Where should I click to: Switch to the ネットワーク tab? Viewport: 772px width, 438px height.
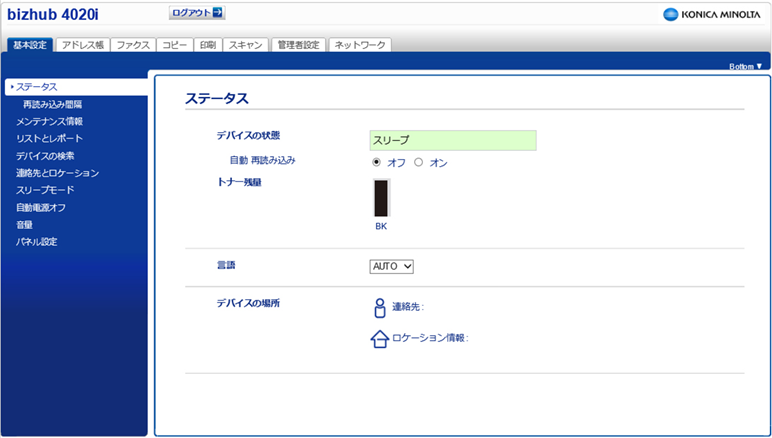point(359,45)
